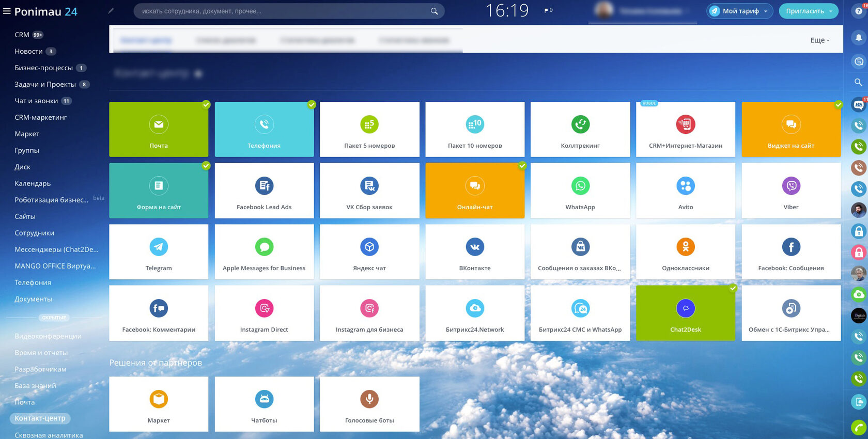The image size is (868, 439).
Task: Open Сотрудники in the left menu
Action: click(x=35, y=233)
